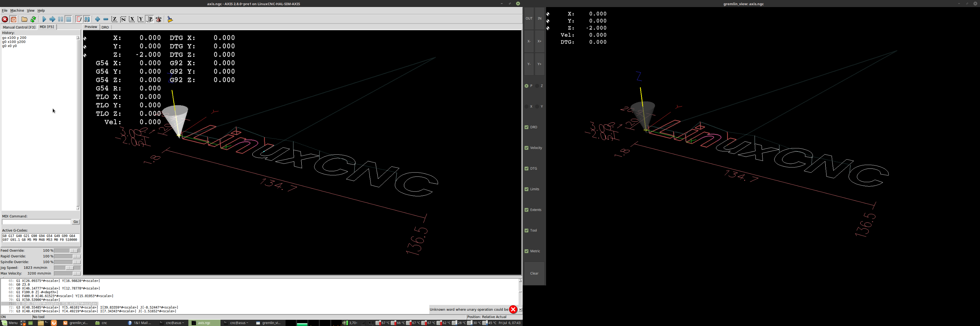
Task: Toggle the machine power button
Action: (x=14, y=19)
